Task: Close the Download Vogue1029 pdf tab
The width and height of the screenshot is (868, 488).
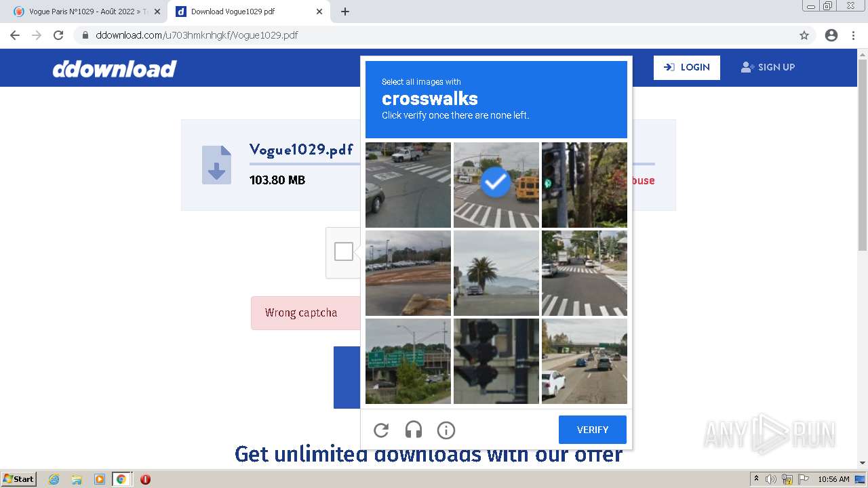Action: [x=320, y=12]
